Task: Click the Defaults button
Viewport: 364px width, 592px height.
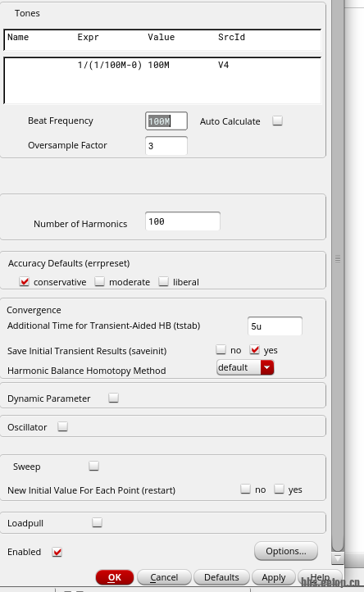Action: pos(221,577)
